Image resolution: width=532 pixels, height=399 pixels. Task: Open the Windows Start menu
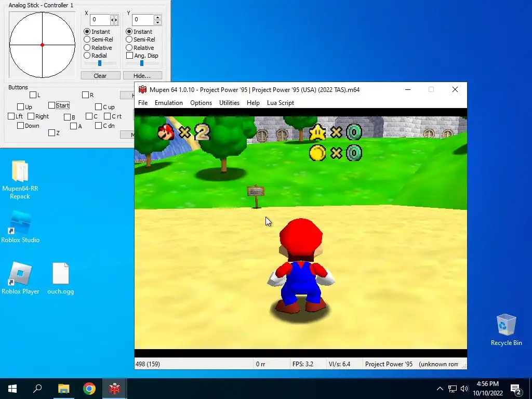click(12, 389)
